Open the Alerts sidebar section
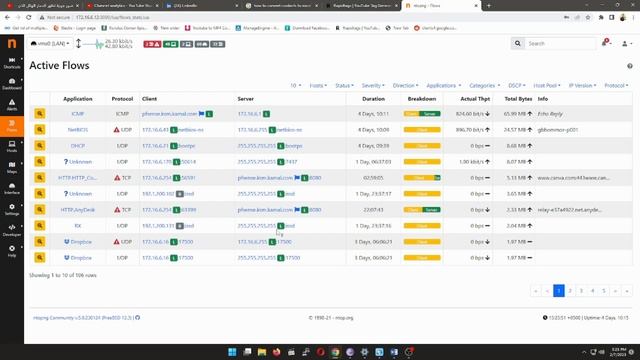The width and height of the screenshot is (640, 360). tap(12, 105)
